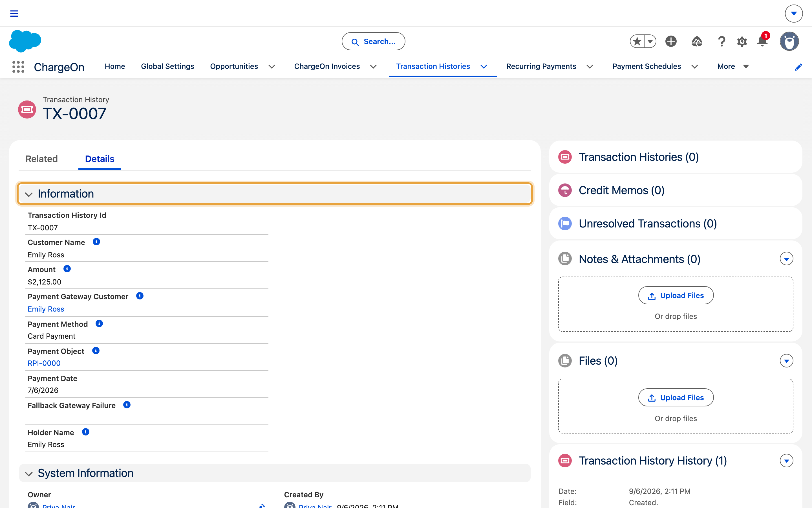This screenshot has height=508, width=812.
Task: Open the Setup gear icon
Action: point(742,42)
